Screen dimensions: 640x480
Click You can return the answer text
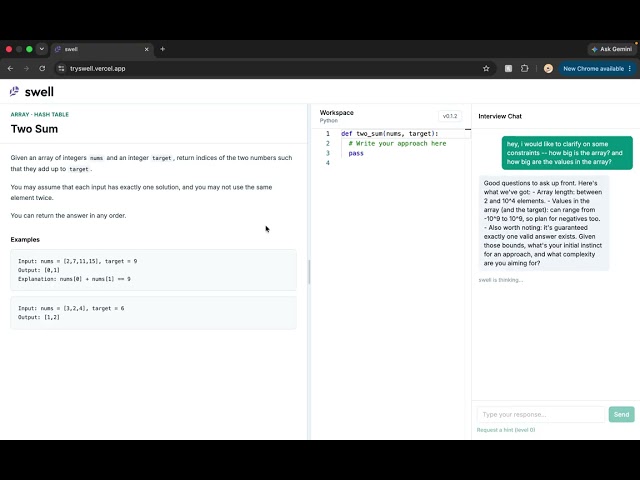point(68,216)
